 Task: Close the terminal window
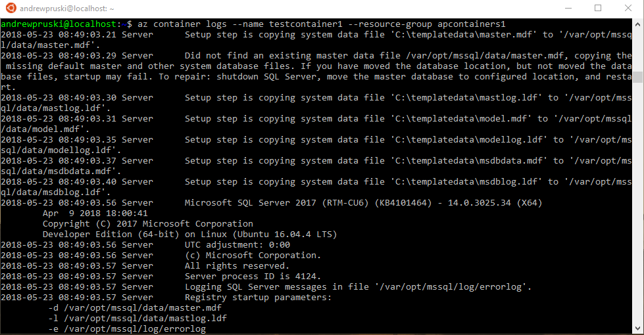click(628, 9)
